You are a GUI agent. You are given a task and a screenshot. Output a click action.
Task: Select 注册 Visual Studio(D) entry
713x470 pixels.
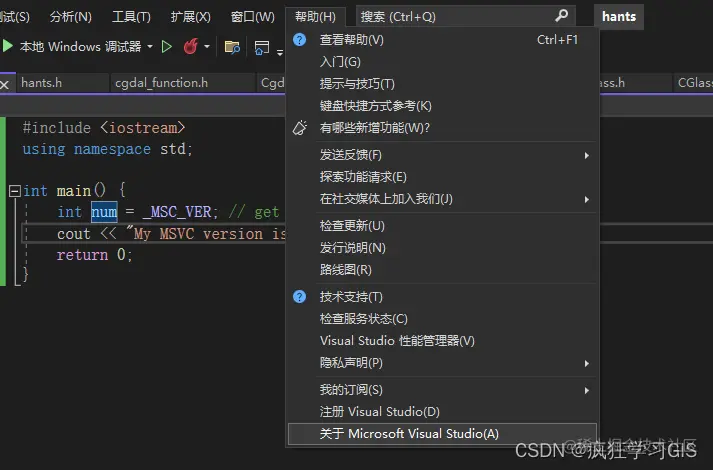pyautogui.click(x=442, y=412)
